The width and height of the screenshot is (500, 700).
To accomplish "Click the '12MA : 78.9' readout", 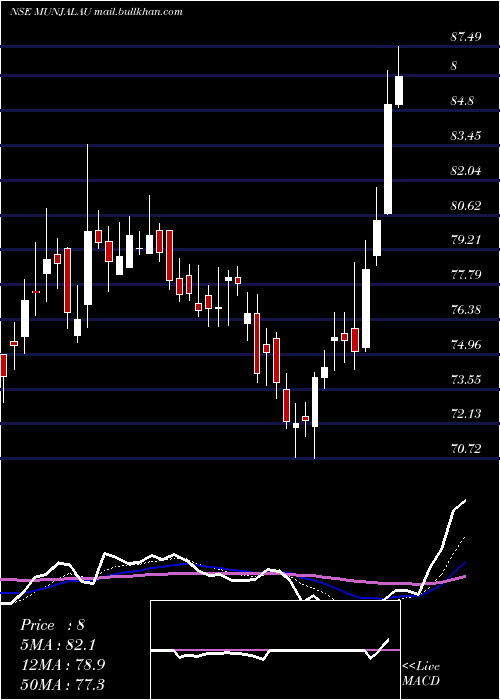I will tap(62, 664).
